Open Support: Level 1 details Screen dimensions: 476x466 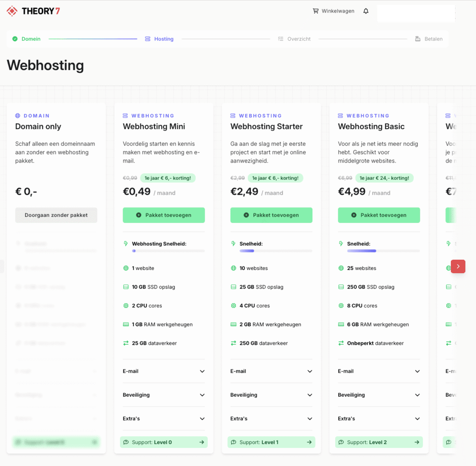point(271,442)
